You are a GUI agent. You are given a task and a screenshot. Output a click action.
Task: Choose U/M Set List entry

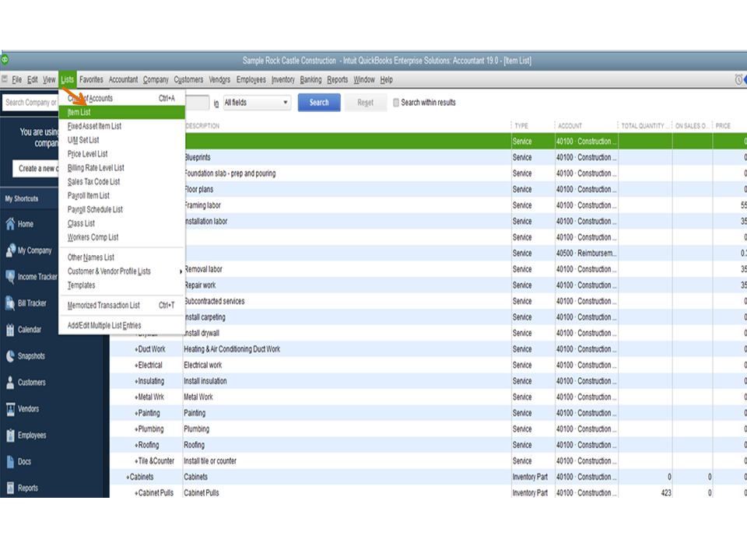pyautogui.click(x=121, y=140)
